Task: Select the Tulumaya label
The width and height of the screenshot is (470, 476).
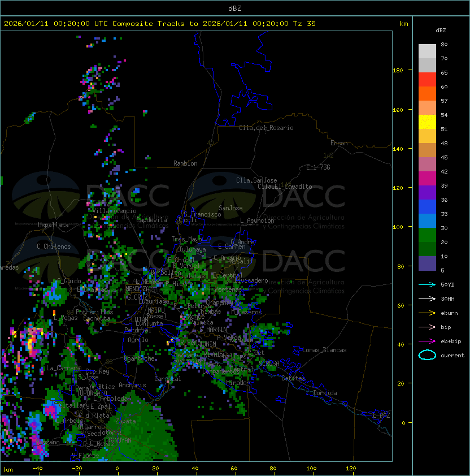Action: [x=193, y=249]
